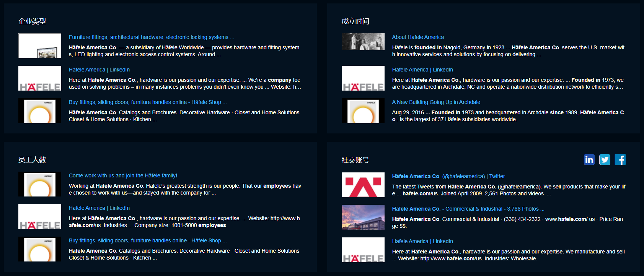Click snippet starting 'Aug 29, 2016'
Screen dimensions: 644x276
pos(508,116)
